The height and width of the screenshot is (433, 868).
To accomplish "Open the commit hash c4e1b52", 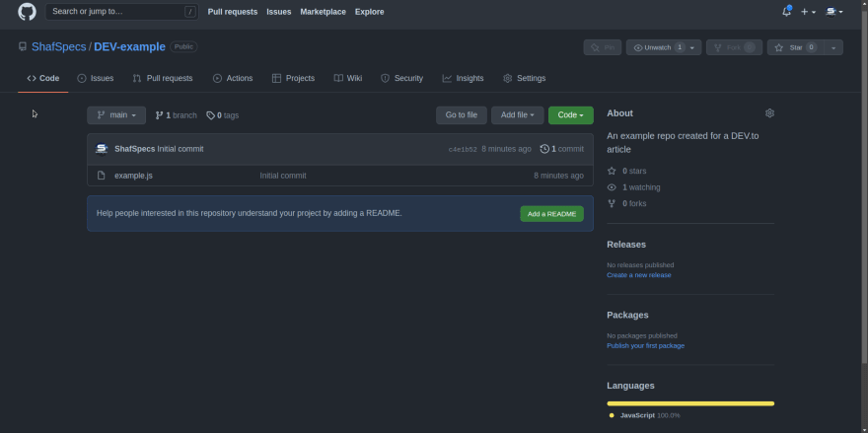I will point(463,150).
